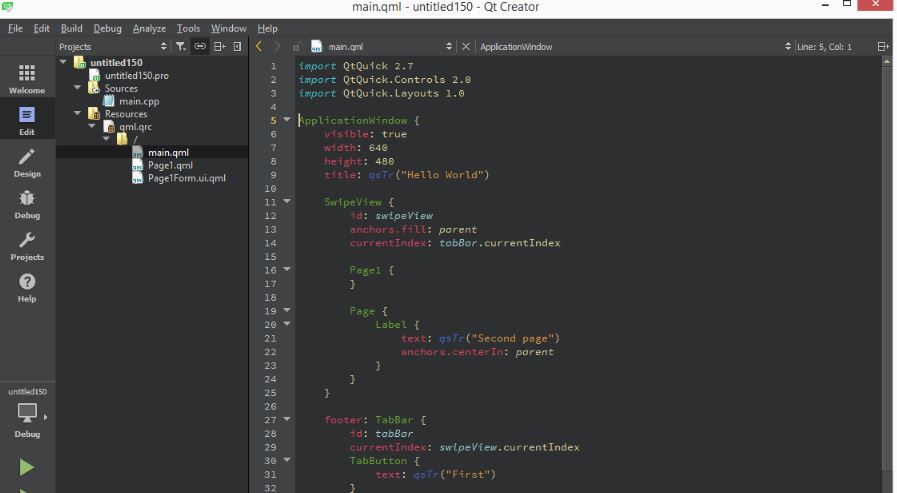Click the Resources folder label
The width and height of the screenshot is (897, 493).
126,114
